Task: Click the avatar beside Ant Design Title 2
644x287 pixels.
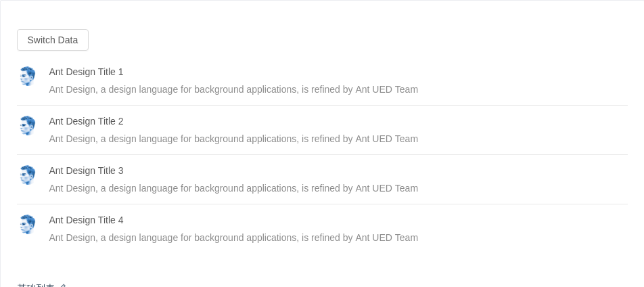Action: coord(28,126)
